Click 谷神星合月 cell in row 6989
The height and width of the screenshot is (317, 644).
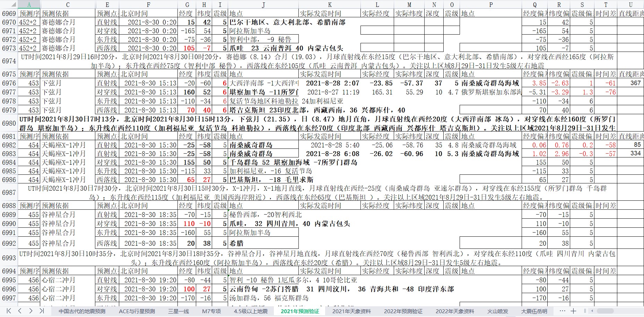(x=68, y=215)
